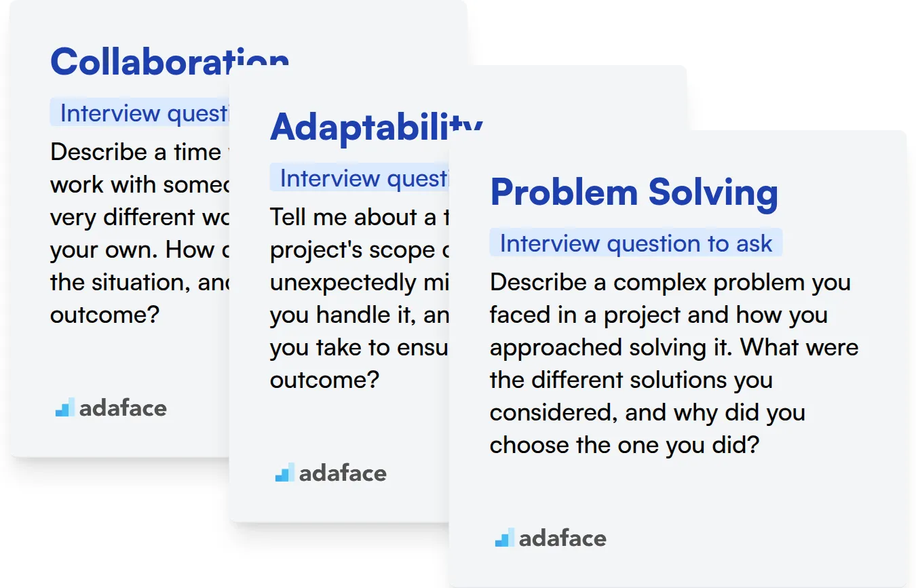Click the "approached solving it" text line

pos(674,347)
